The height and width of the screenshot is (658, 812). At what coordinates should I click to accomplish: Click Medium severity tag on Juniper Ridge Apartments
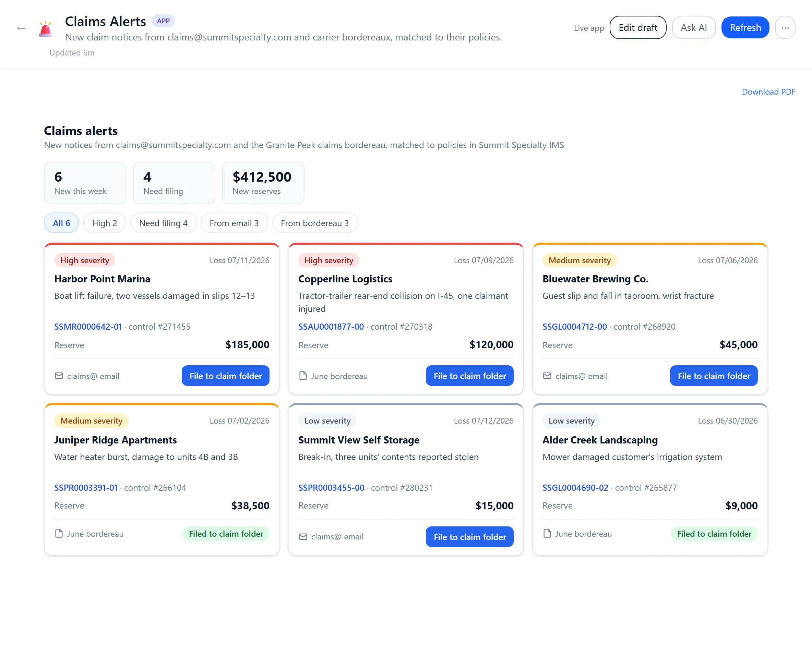pyautogui.click(x=91, y=421)
